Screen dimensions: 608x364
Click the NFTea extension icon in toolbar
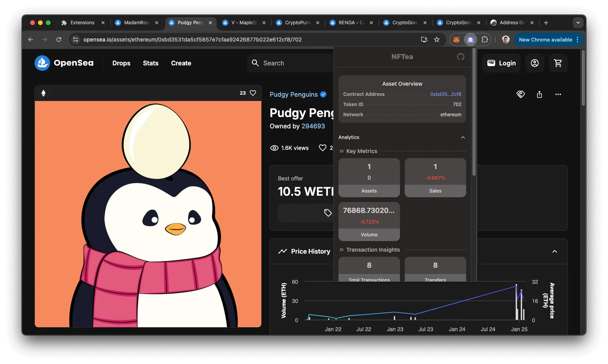470,40
